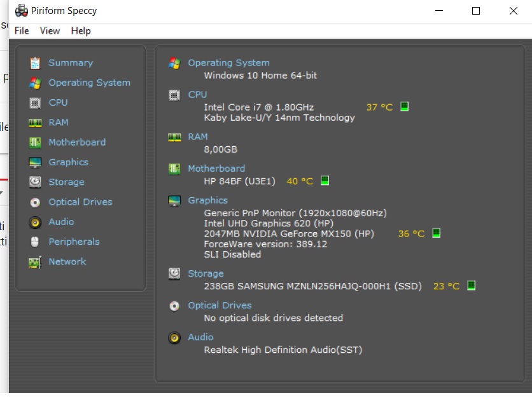Click the Network card icon in sidebar
This screenshot has width=532, height=412.
[x=35, y=262]
